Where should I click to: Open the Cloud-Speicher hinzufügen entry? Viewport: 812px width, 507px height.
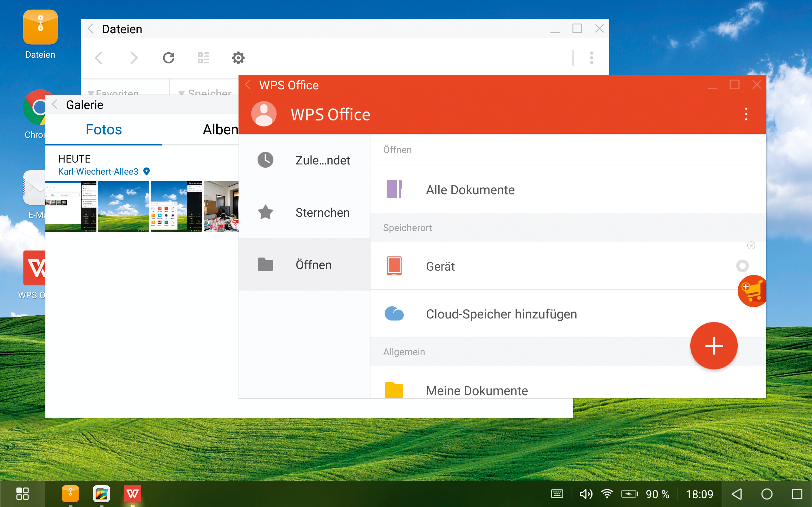tap(501, 314)
